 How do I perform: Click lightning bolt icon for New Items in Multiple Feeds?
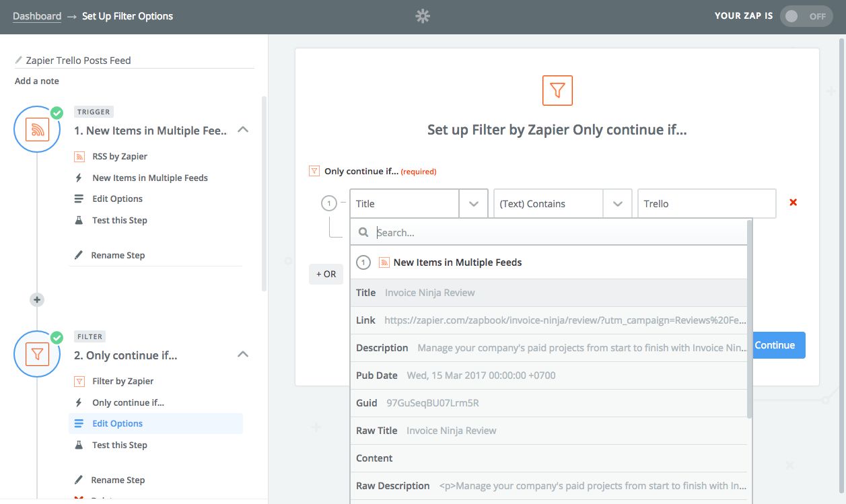(x=79, y=178)
